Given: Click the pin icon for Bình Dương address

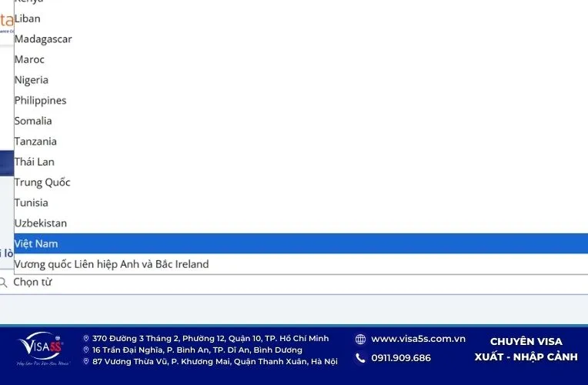Looking at the screenshot, I should tap(86, 350).
